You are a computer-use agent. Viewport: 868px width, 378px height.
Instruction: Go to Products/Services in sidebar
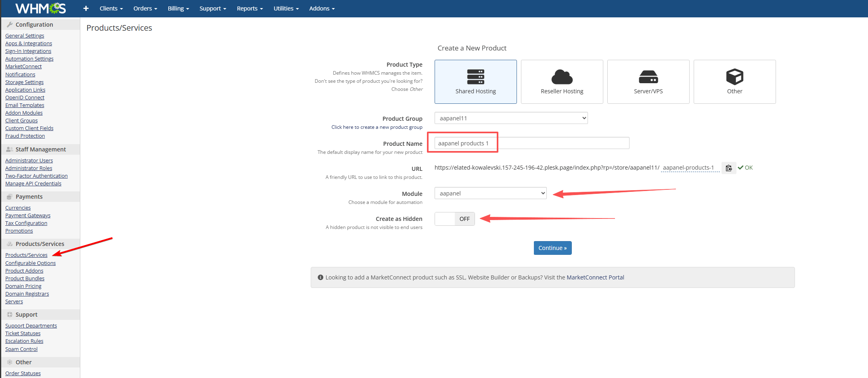click(26, 255)
